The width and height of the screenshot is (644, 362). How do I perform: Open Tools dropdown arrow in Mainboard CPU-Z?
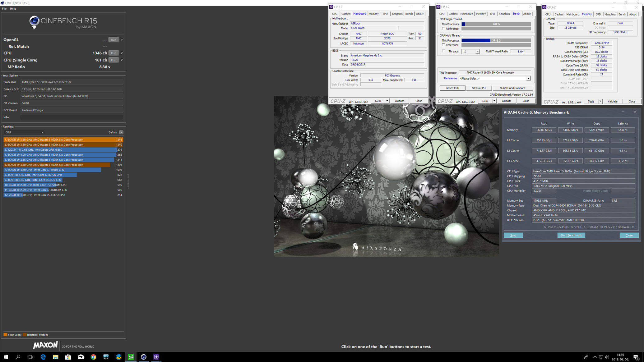tap(387, 101)
